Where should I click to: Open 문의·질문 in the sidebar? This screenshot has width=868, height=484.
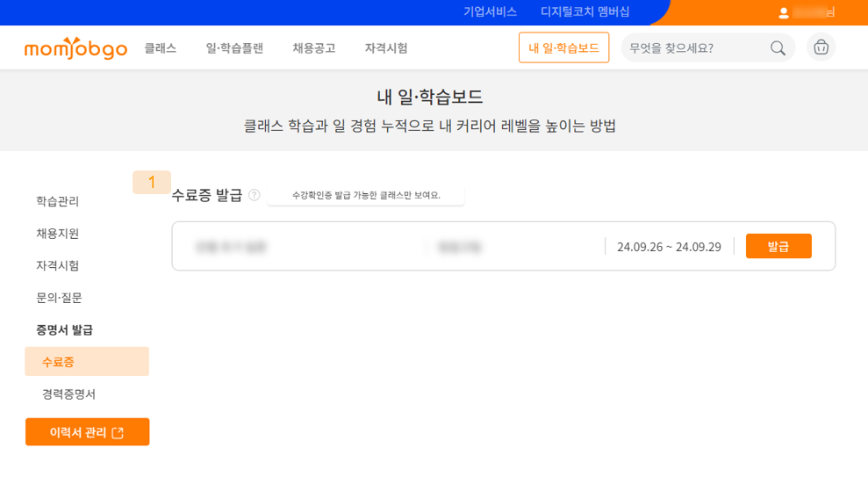click(x=59, y=298)
